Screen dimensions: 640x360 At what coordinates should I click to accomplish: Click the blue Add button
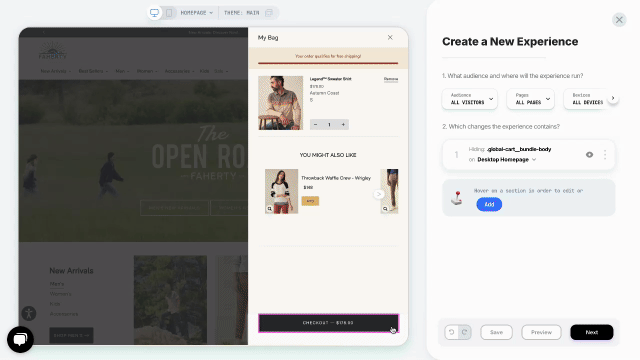(489, 204)
